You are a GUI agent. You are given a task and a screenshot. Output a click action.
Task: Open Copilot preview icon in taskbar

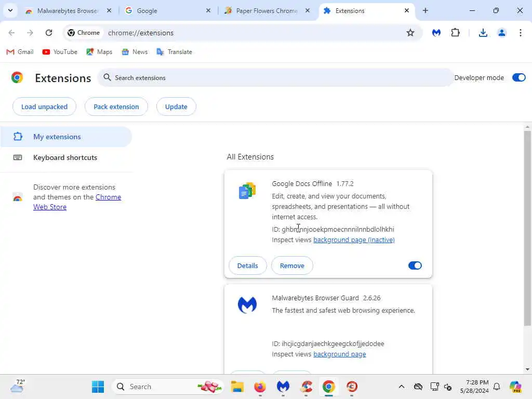(515, 387)
